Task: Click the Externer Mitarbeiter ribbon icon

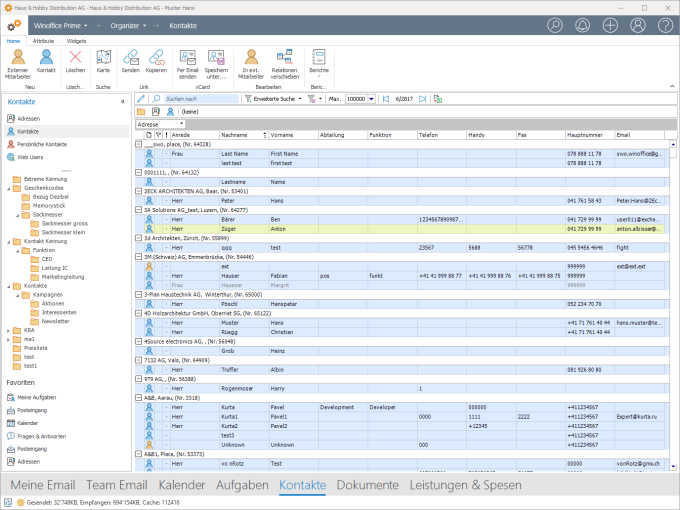Action: pos(18,64)
